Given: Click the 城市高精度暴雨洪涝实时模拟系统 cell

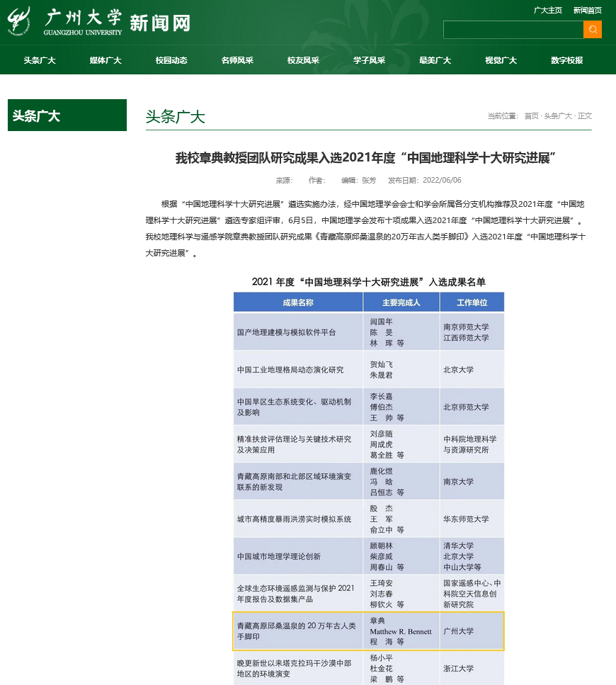Looking at the screenshot, I should pyautogui.click(x=298, y=519).
